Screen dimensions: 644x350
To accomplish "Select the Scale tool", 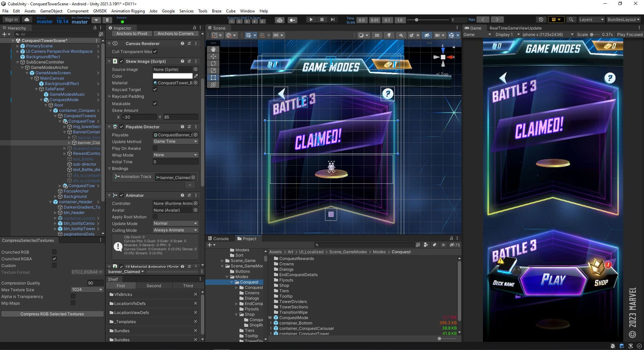I will [x=214, y=70].
